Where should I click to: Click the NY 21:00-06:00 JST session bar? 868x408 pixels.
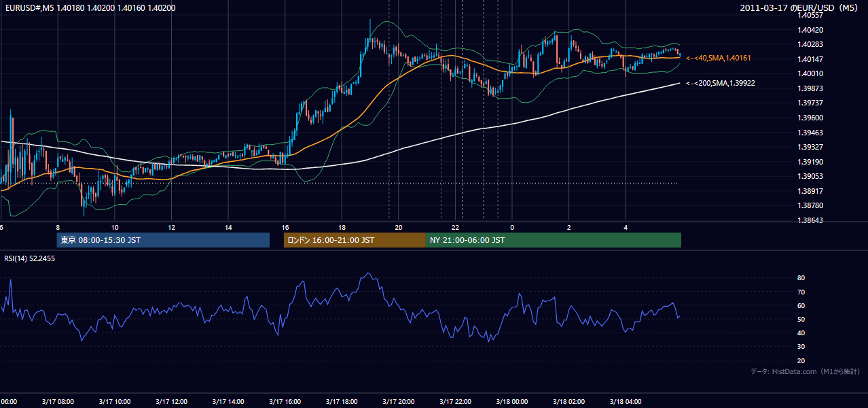tap(554, 240)
